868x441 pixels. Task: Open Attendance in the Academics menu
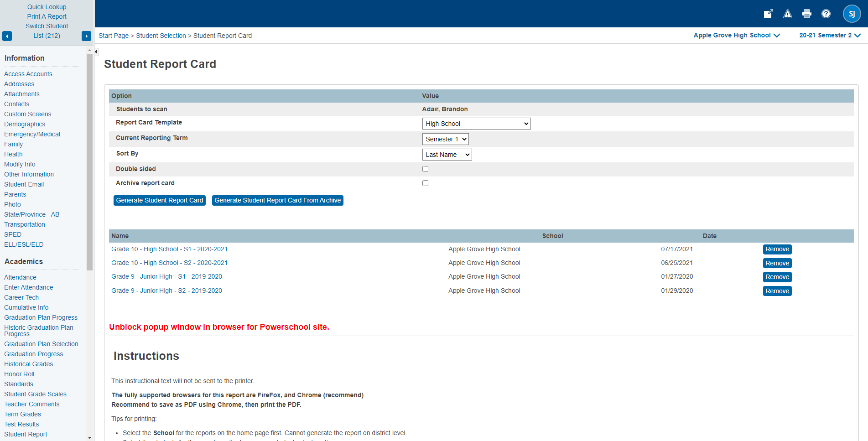click(20, 277)
